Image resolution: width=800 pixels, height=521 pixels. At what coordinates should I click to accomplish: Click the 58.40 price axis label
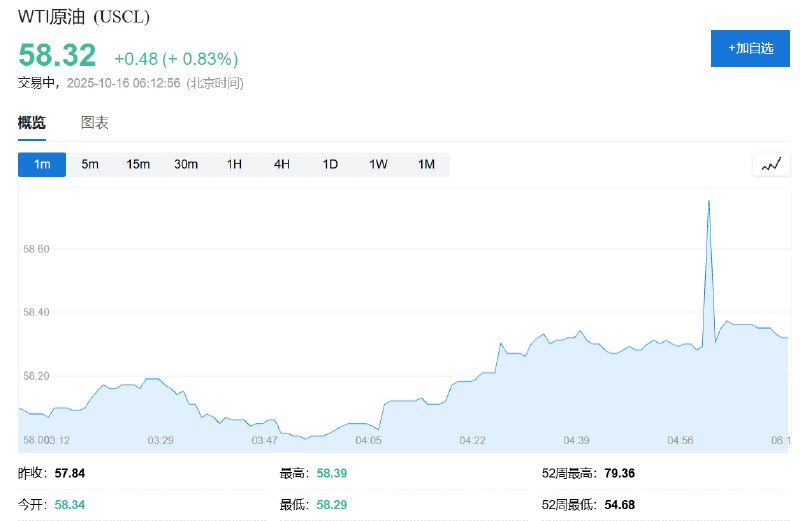click(x=36, y=312)
